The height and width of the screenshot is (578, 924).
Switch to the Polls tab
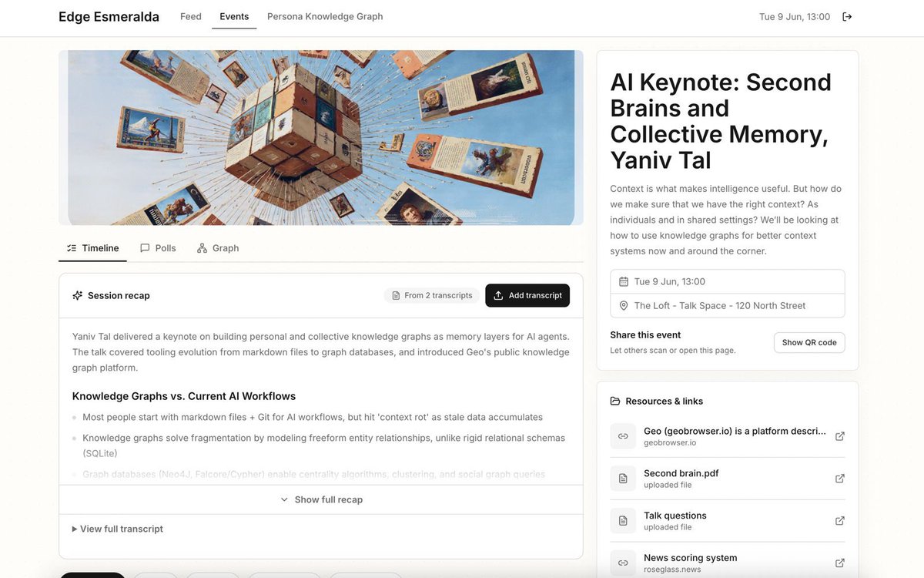(x=158, y=248)
